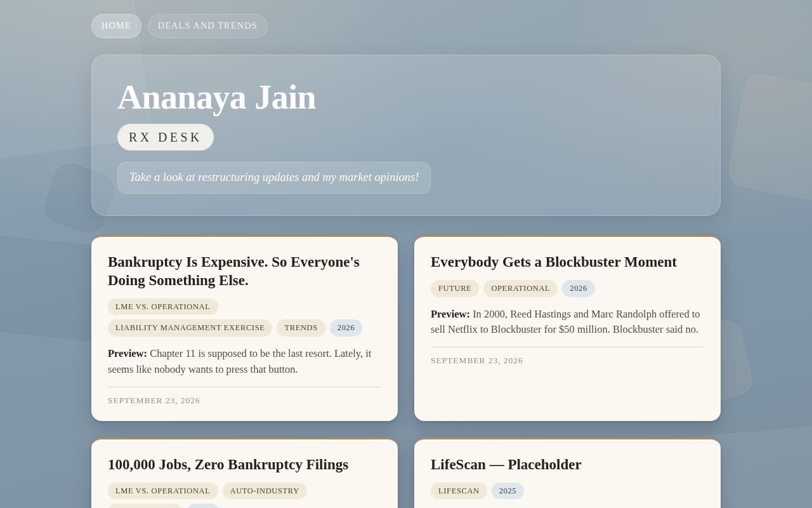Click LME VS. OPERATIONAL tag on Bankruptcy card

(x=163, y=307)
